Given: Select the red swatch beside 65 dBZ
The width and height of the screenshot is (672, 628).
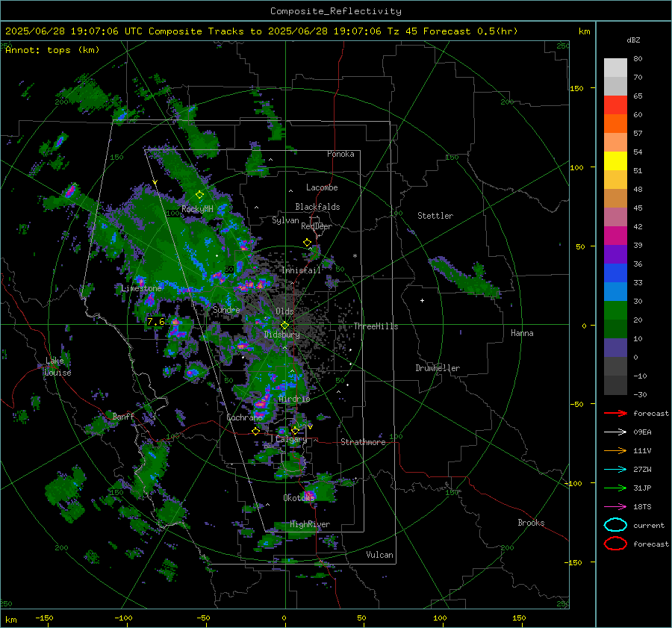Looking at the screenshot, I should tap(615, 105).
